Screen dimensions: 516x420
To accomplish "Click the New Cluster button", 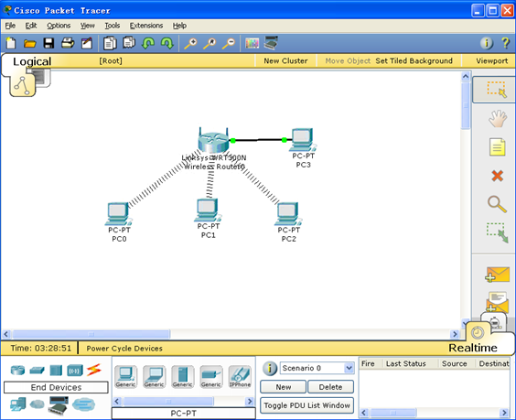I will pyautogui.click(x=285, y=61).
